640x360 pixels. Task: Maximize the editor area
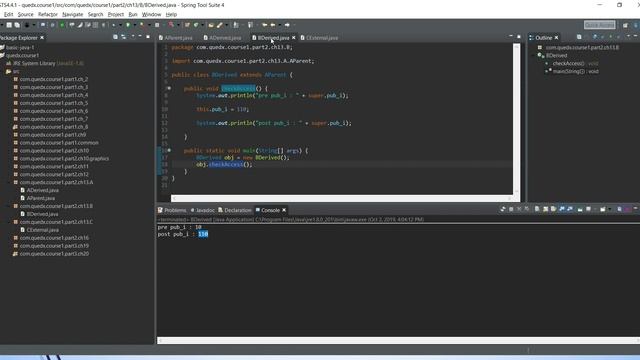519,37
